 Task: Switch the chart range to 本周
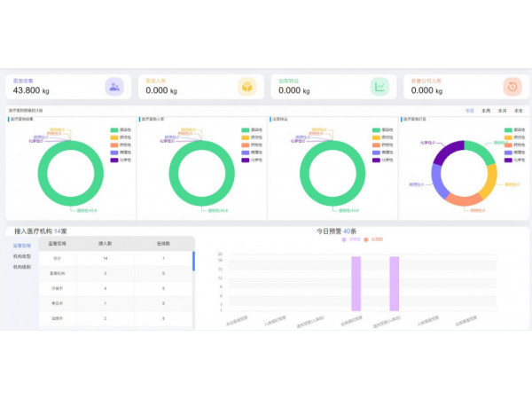pyautogui.click(x=486, y=111)
